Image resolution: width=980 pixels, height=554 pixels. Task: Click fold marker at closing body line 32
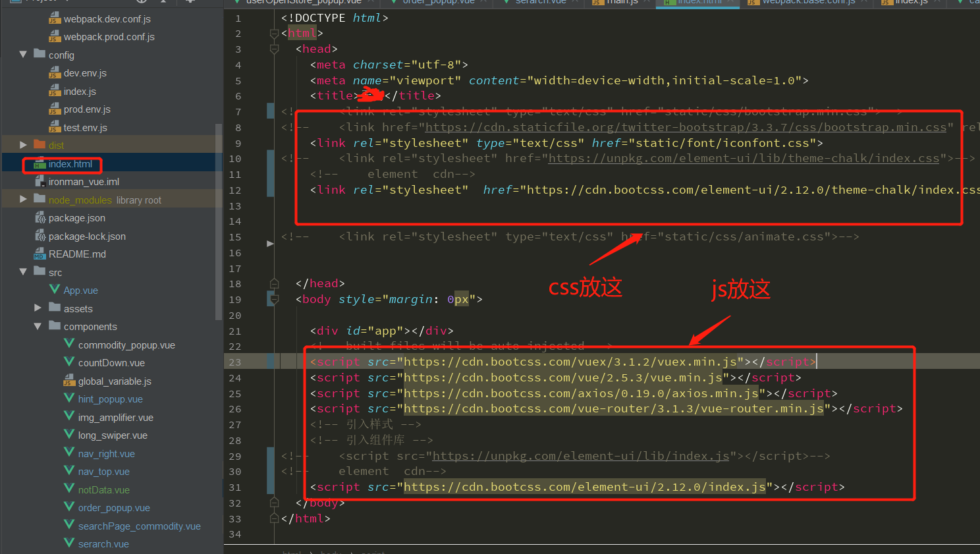tap(274, 503)
